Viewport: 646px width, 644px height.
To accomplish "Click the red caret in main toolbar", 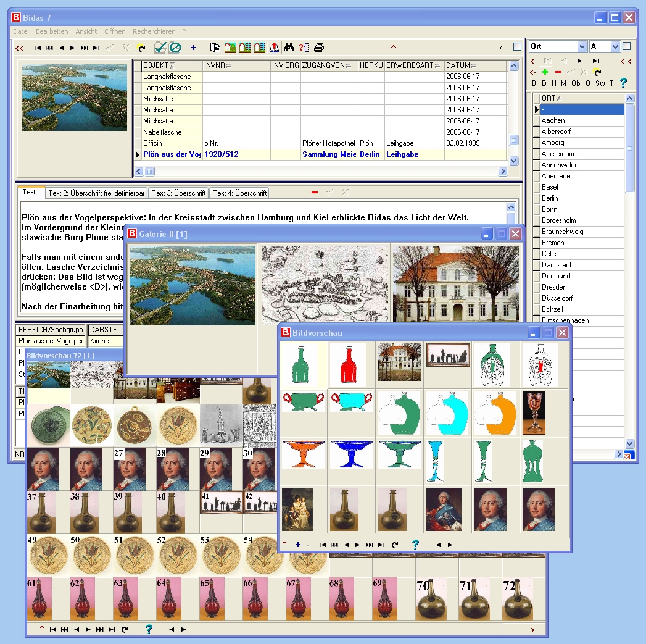I will tap(394, 46).
